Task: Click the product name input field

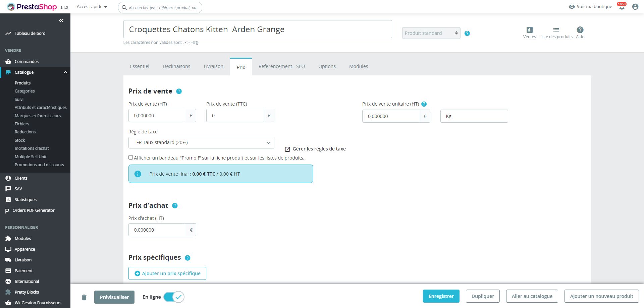Action: tap(258, 29)
